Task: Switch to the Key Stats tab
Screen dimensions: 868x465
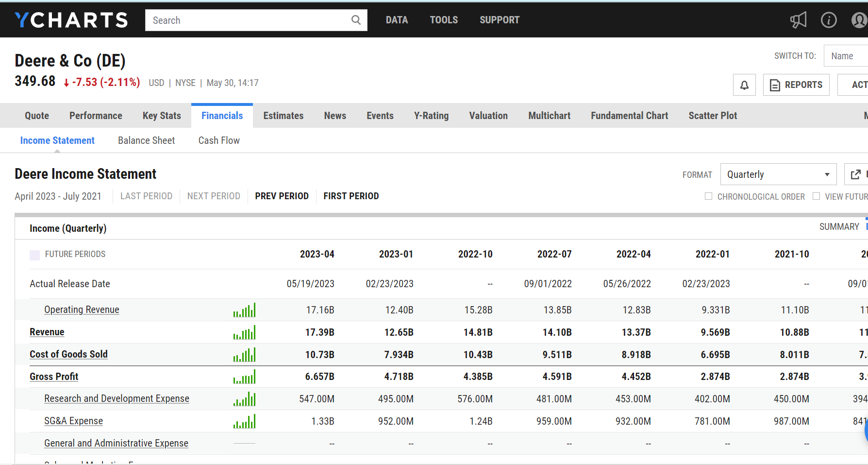Action: point(162,116)
